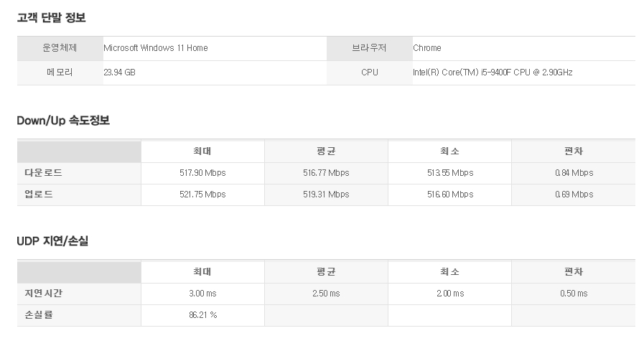This screenshot has height=351, width=644.
Task: Click the UDP 지연/손실 heading
Action: 52,241
